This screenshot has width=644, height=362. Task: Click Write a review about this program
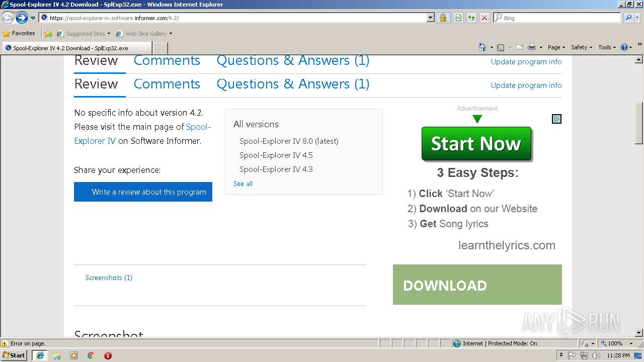click(x=143, y=192)
